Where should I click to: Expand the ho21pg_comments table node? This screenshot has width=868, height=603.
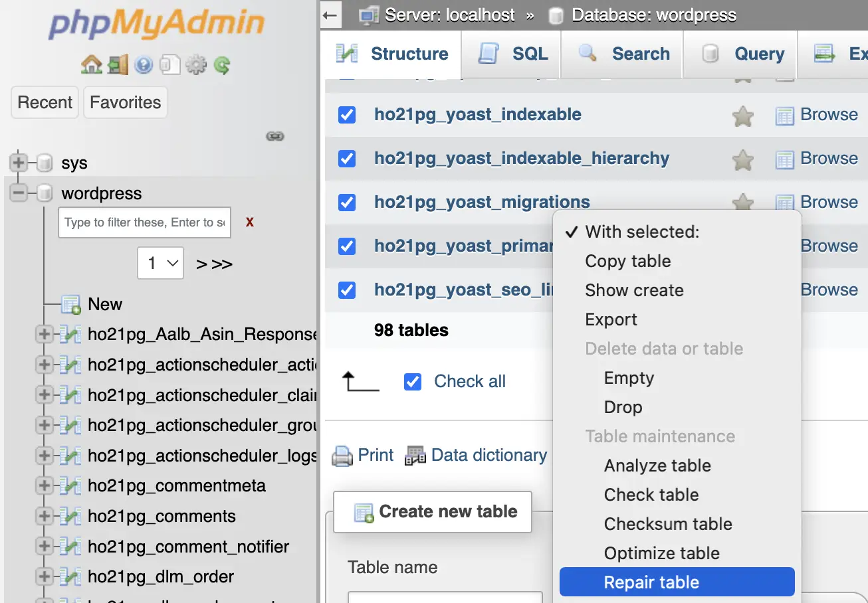[x=44, y=517]
